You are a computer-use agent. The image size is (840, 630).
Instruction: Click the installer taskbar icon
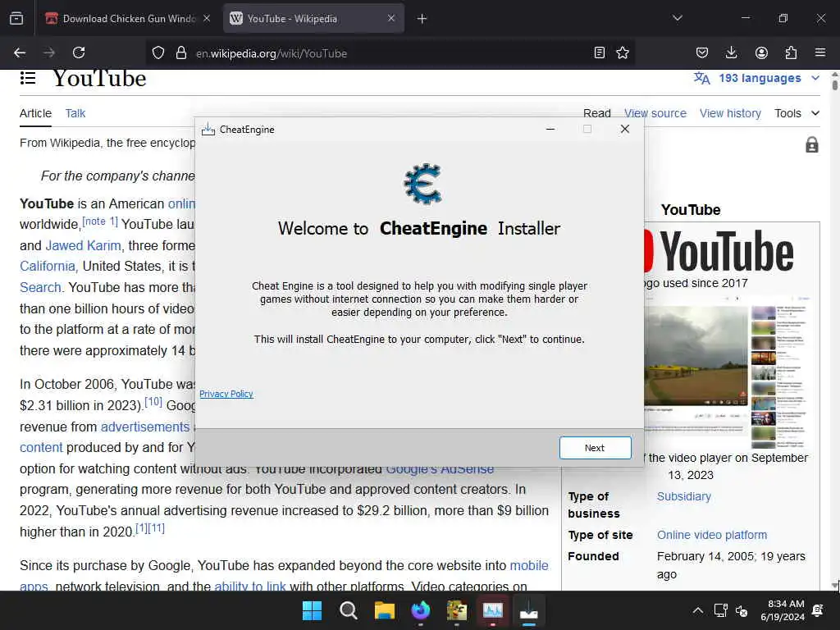click(529, 610)
